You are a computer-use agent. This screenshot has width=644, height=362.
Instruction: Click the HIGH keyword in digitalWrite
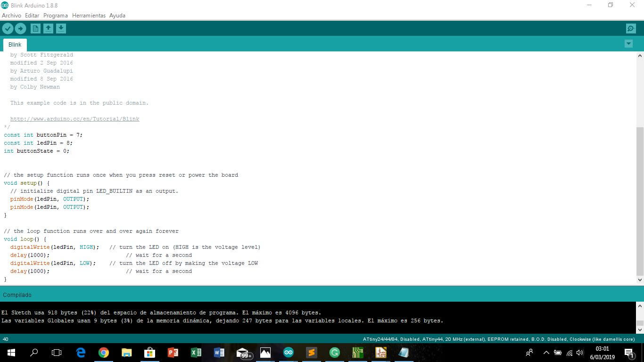(86, 247)
